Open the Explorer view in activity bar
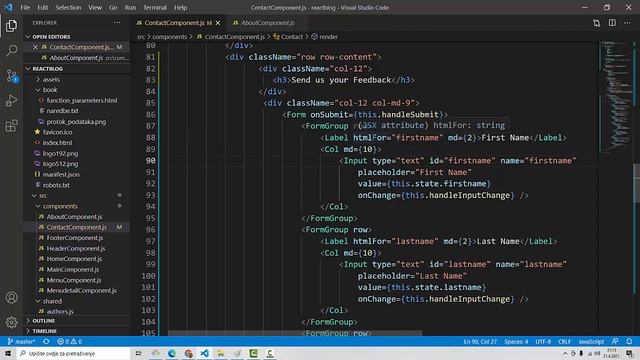This screenshot has height=360, width=640. 11,26
